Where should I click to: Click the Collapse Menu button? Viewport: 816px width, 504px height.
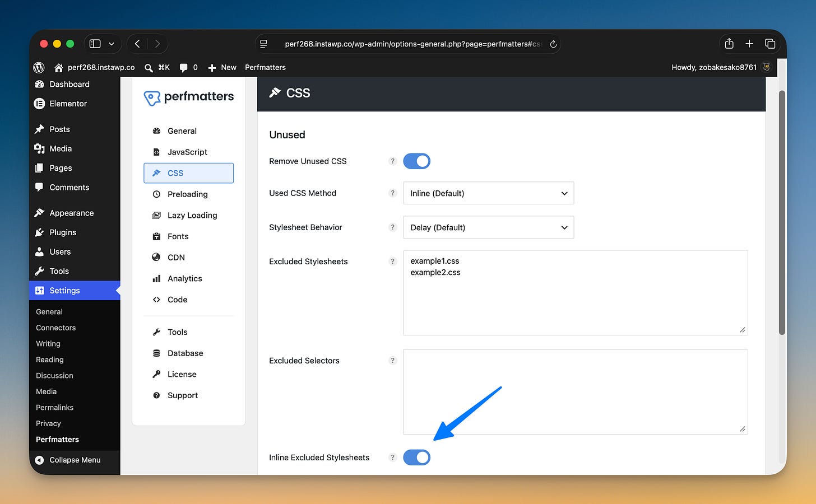tap(75, 460)
